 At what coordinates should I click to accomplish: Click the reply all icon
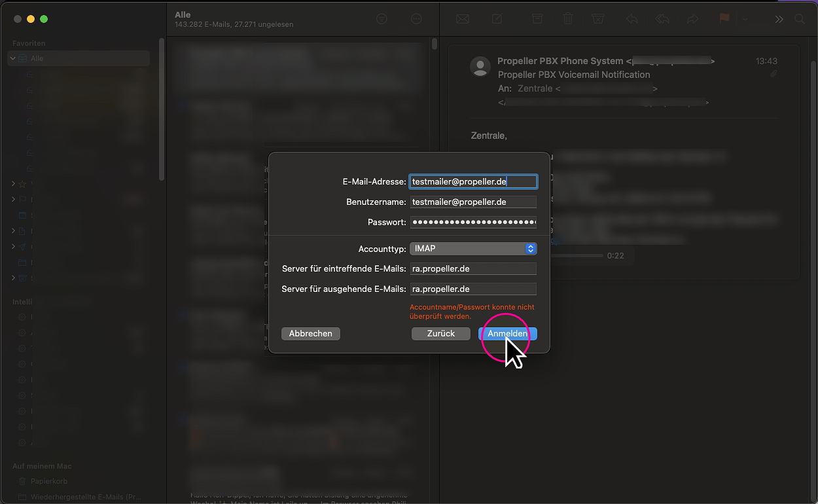[x=662, y=19]
